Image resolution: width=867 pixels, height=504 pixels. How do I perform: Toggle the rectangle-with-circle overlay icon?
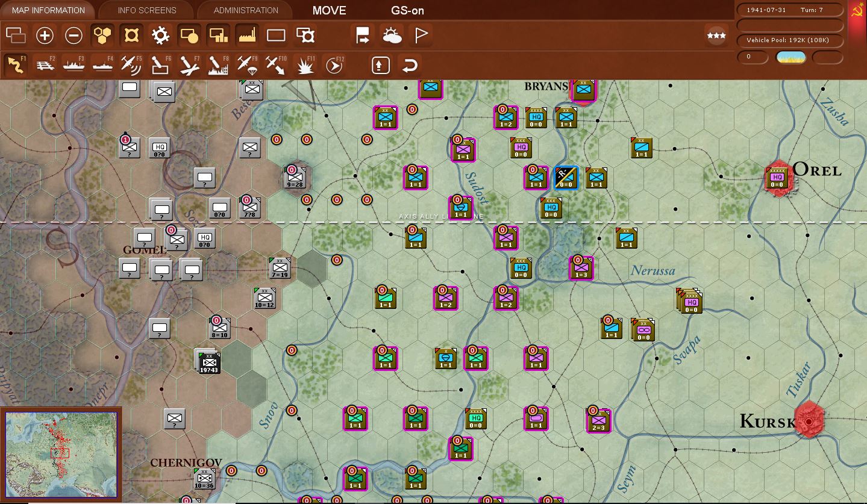[x=189, y=36]
